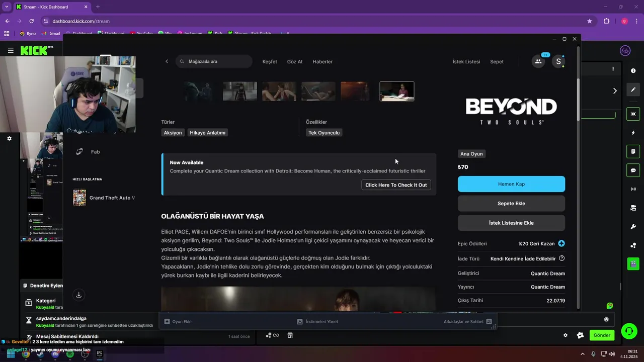Screen dimensions: 644x362
Task: Click the Kick logo
Action: [37, 50]
